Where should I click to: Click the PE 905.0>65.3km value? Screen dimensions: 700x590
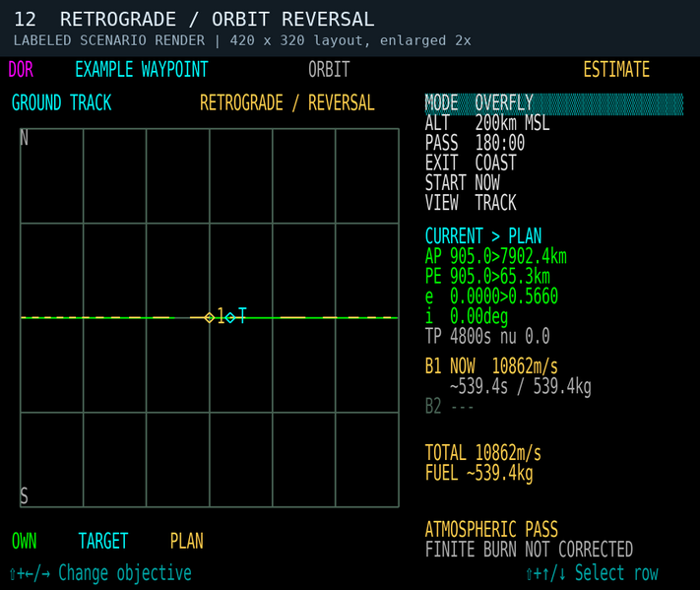click(487, 277)
